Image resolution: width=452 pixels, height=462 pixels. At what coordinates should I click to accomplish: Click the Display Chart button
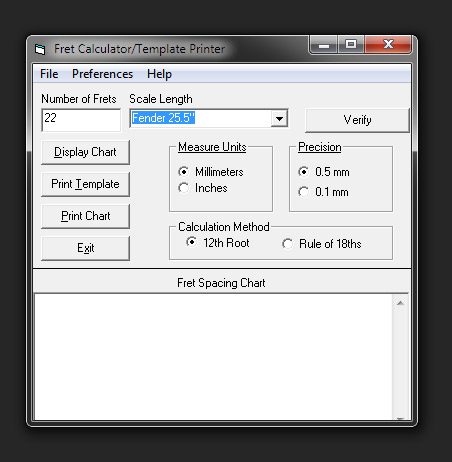coord(85,152)
